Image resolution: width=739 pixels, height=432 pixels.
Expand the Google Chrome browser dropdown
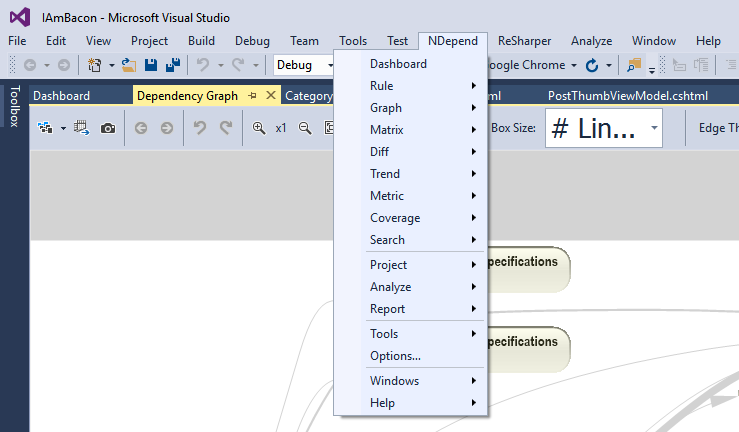coord(574,65)
